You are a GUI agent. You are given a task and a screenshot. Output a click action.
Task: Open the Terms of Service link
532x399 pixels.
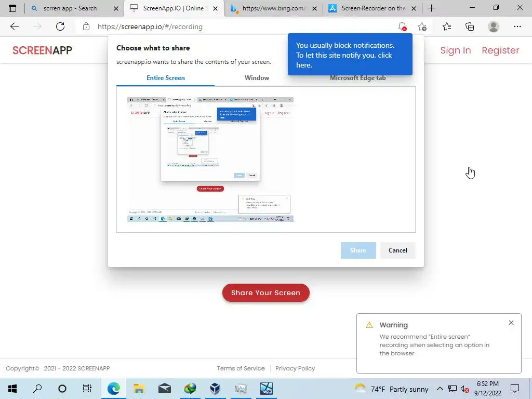[241, 368]
